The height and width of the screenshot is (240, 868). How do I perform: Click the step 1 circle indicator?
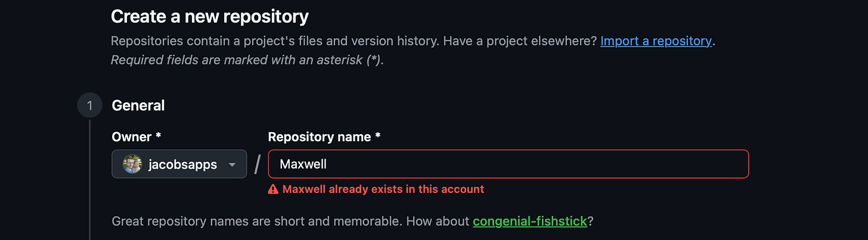coord(89,106)
